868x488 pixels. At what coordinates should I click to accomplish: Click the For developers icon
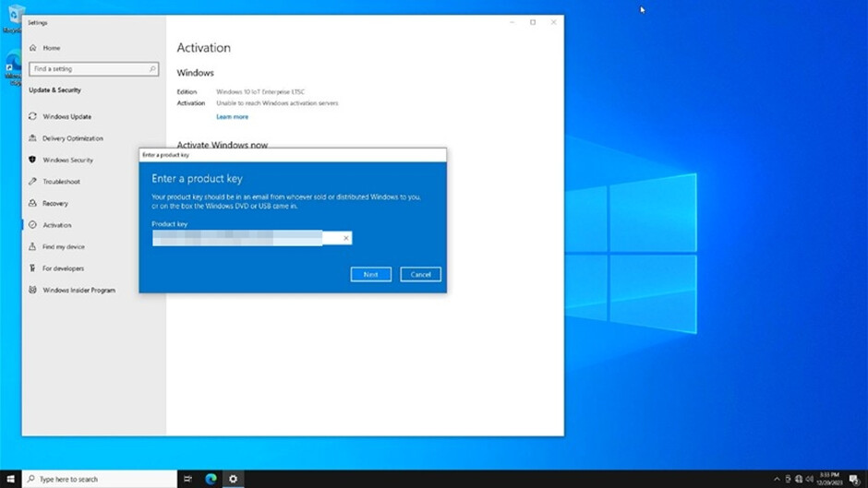click(x=32, y=268)
